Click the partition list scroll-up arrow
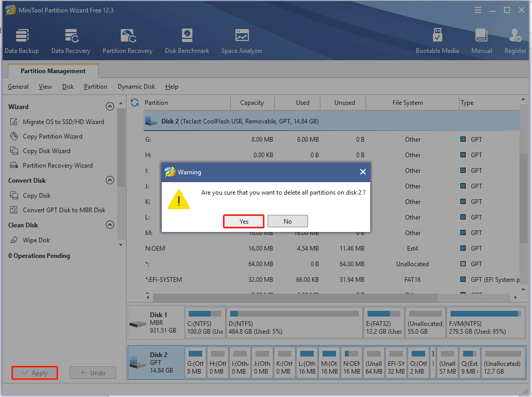 (x=523, y=99)
